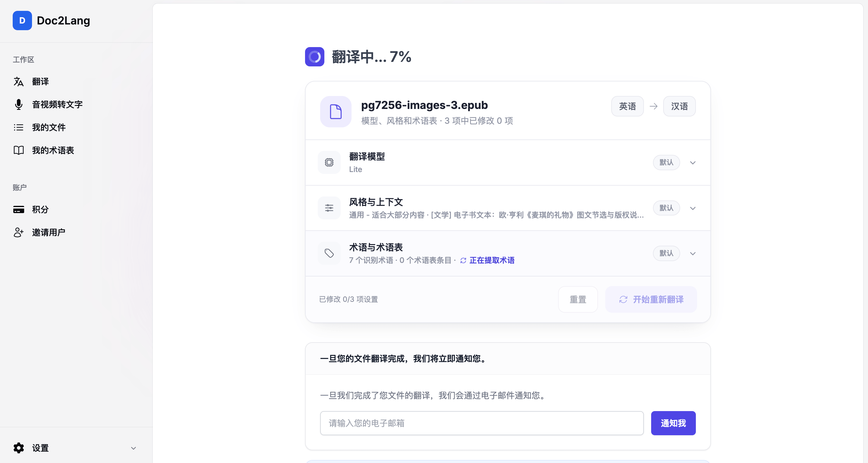Expand the 翻译模型 row chevron
This screenshot has width=868, height=463.
(x=693, y=163)
